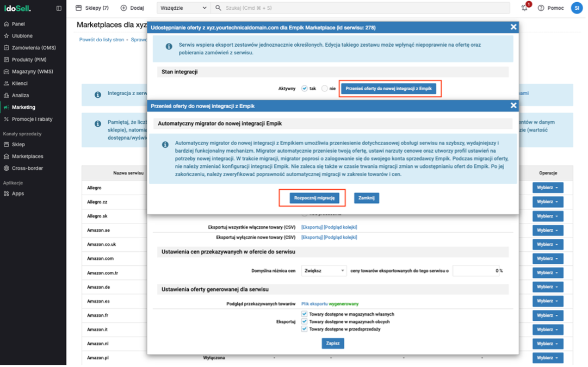This screenshot has width=588, height=367.
Task: Click the IdoSell logo
Action: [x=17, y=8]
